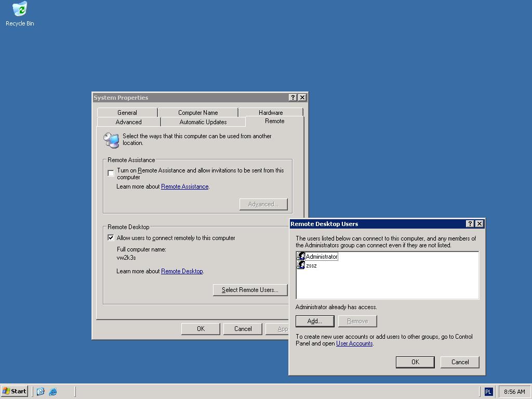This screenshot has height=399, width=532.
Task: Open the Recycle Bin desktop icon
Action: tap(20, 14)
